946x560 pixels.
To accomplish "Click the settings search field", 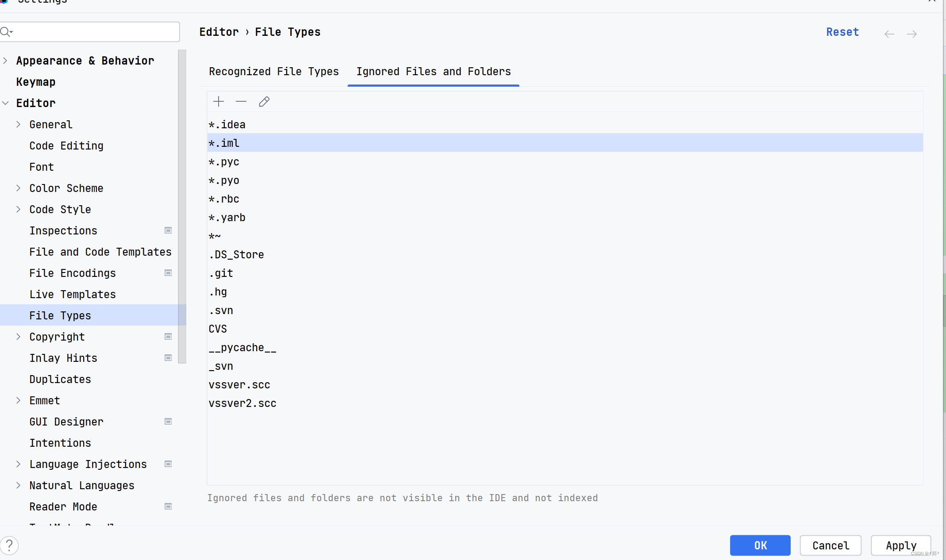I will 93,32.
